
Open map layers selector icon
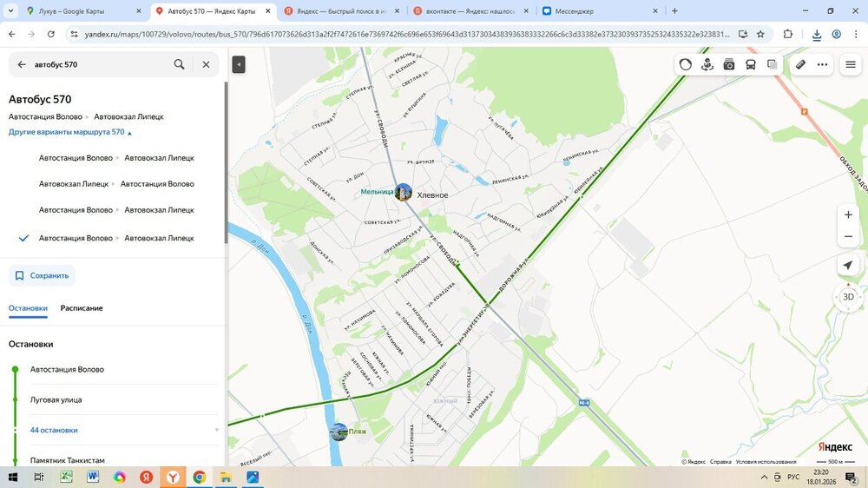point(772,64)
